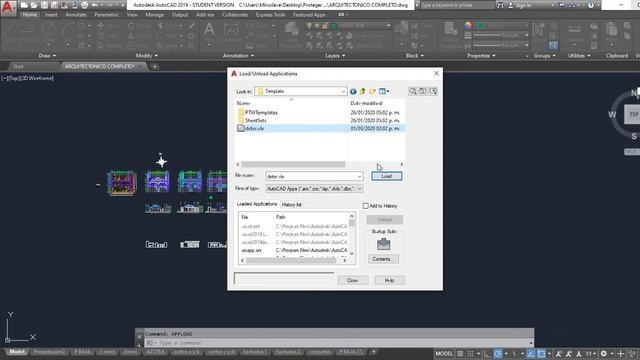Switch to Loaded Applications tab

pyautogui.click(x=257, y=204)
